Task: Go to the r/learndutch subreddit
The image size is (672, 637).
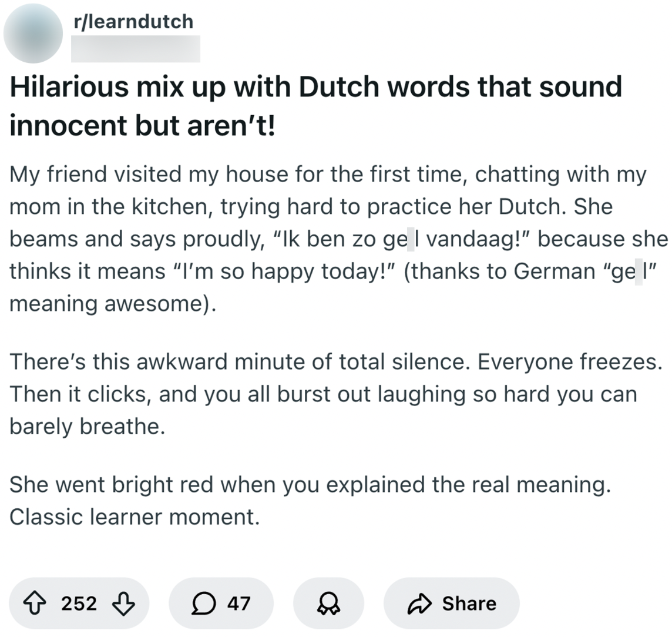Action: point(132,22)
